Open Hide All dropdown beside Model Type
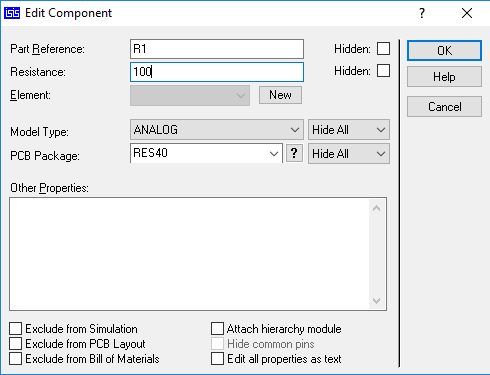The width and height of the screenshot is (490, 375). [349, 130]
